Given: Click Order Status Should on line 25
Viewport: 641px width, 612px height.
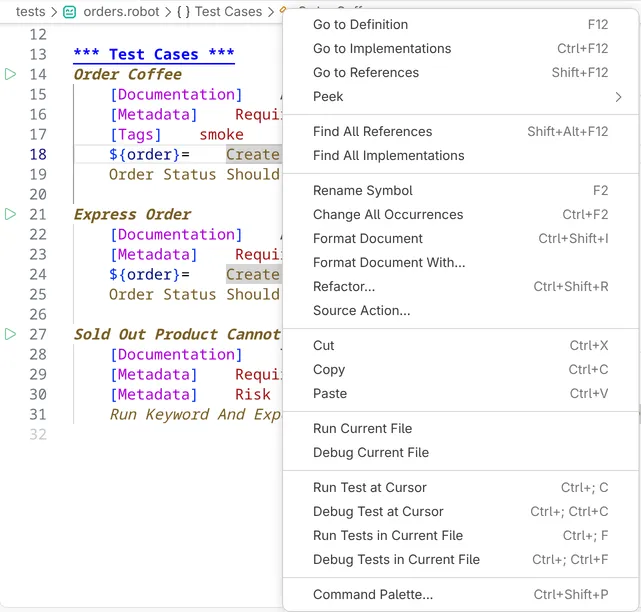Looking at the screenshot, I should (x=195, y=294).
